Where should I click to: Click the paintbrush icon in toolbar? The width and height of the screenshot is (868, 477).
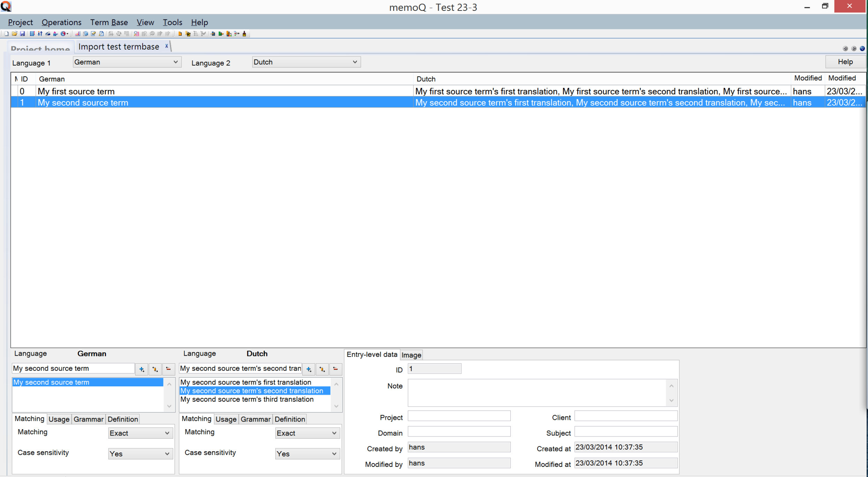coord(244,34)
